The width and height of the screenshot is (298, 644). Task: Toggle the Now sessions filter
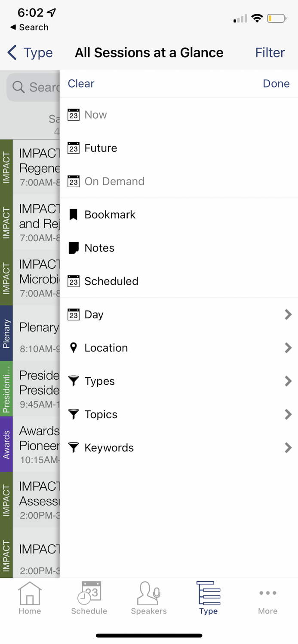point(95,115)
